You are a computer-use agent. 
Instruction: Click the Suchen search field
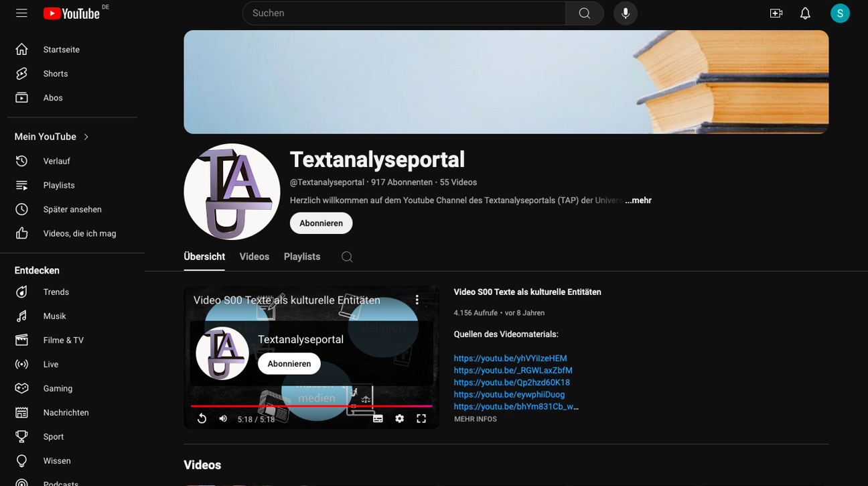(403, 13)
